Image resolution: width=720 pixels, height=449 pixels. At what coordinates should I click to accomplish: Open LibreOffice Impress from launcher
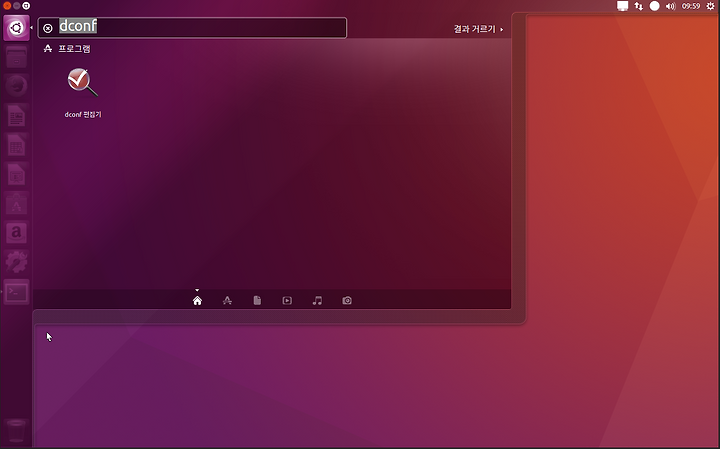pyautogui.click(x=16, y=174)
